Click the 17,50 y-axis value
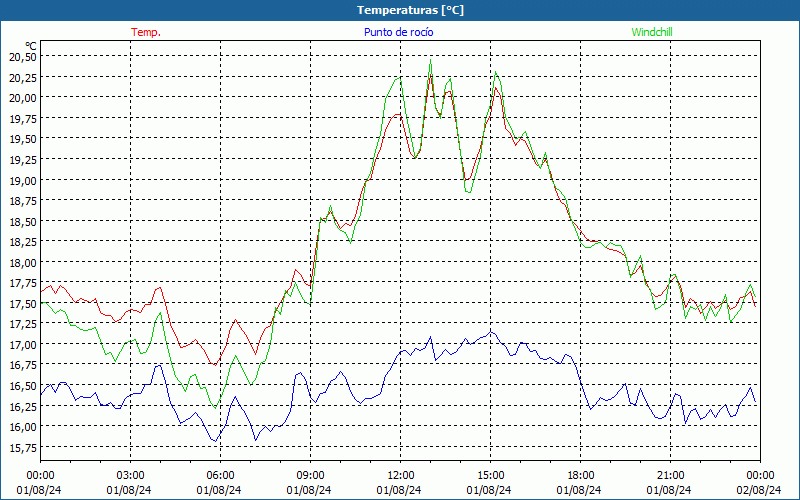This screenshot has width=800, height=500. [x=22, y=303]
